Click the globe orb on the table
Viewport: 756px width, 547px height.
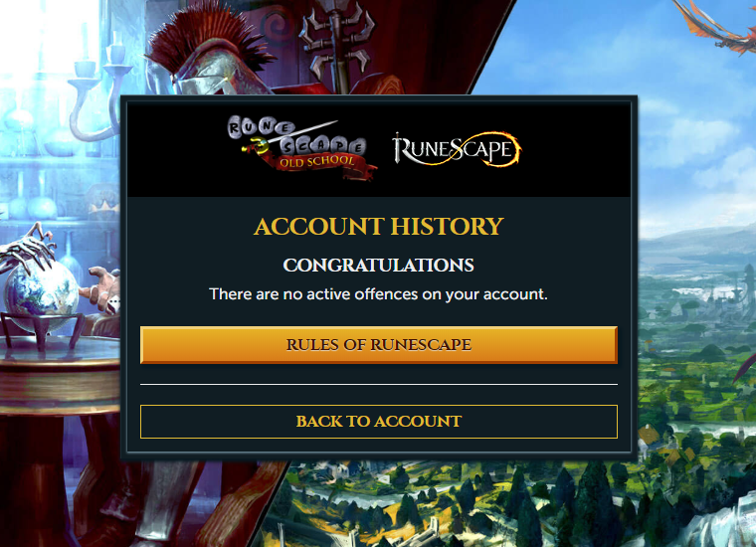(x=43, y=291)
